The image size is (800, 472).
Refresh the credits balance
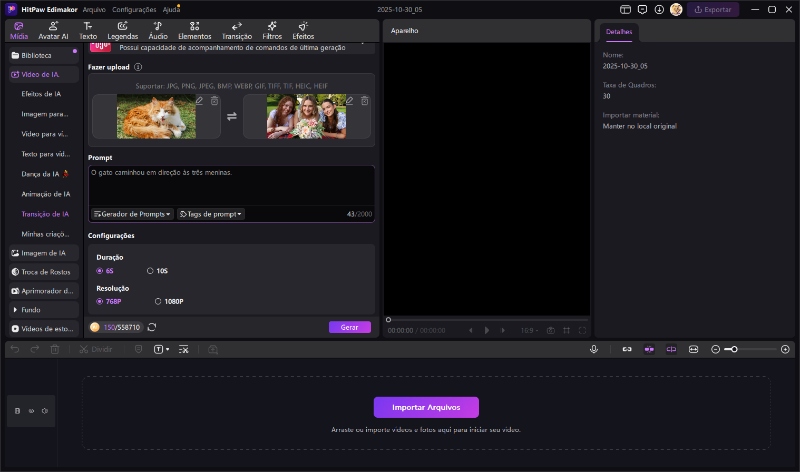click(152, 327)
